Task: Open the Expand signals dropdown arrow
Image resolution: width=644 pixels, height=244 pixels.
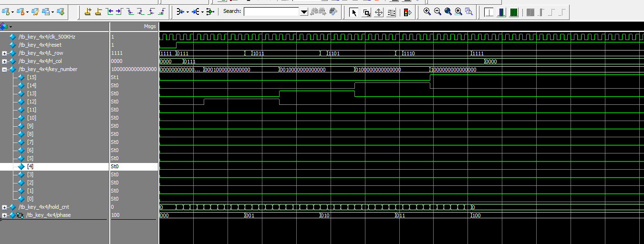Action: 202,12
